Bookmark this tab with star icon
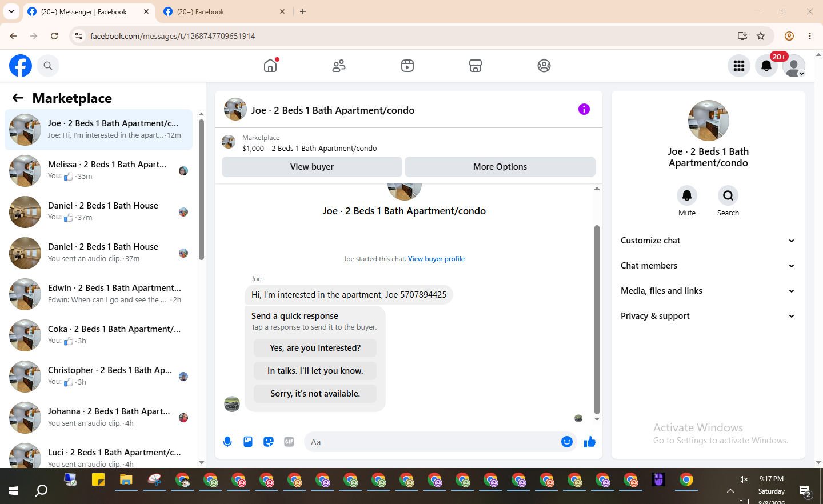The height and width of the screenshot is (504, 823). click(x=761, y=36)
